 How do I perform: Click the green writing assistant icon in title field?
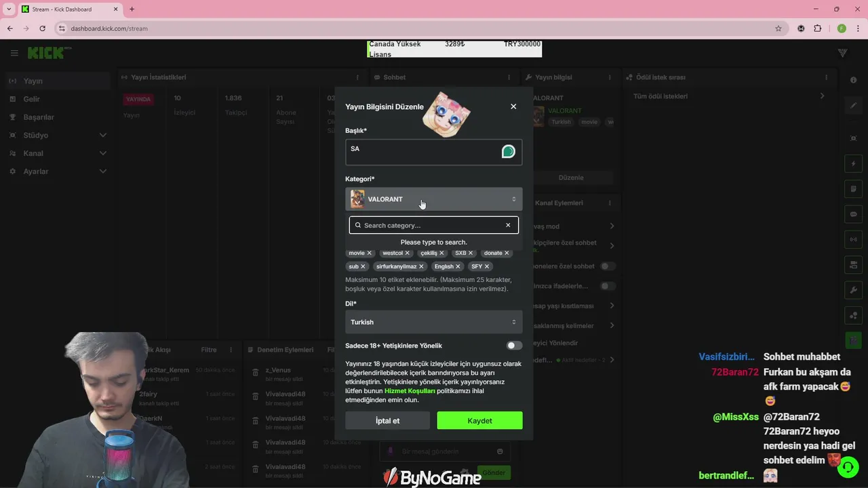pyautogui.click(x=508, y=152)
